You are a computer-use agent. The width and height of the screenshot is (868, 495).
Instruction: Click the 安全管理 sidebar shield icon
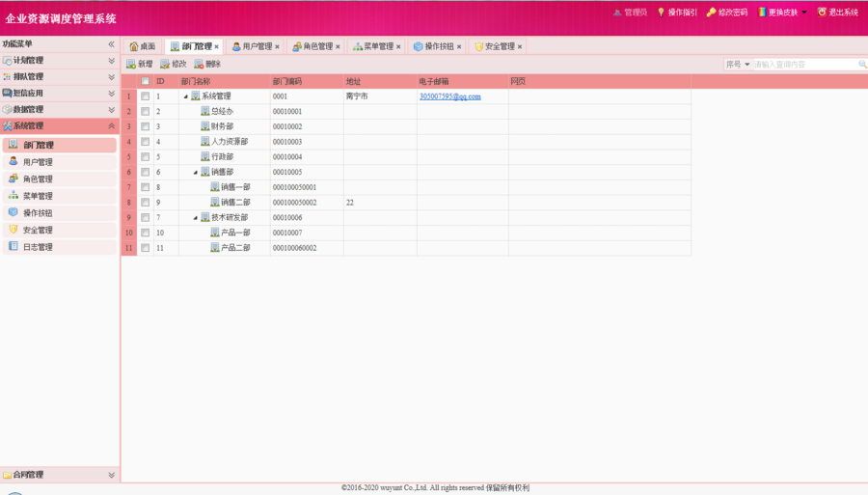[x=14, y=230]
